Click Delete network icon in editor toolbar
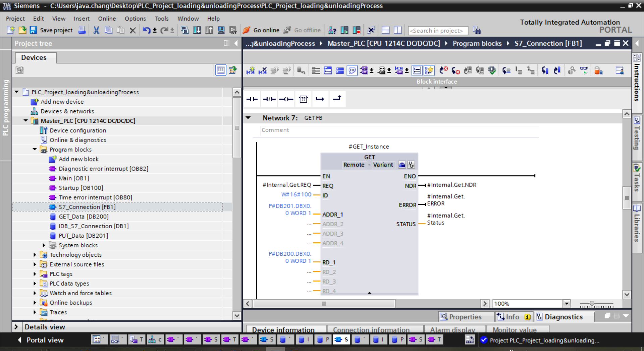 tap(263, 70)
